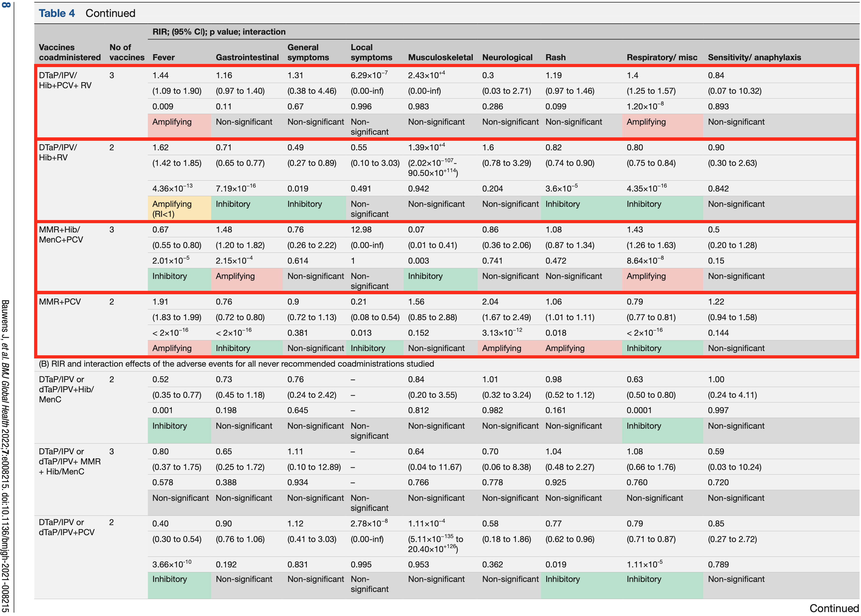Click the Respiratory/ misc column header
The height and width of the screenshot is (616, 861).
(662, 57)
